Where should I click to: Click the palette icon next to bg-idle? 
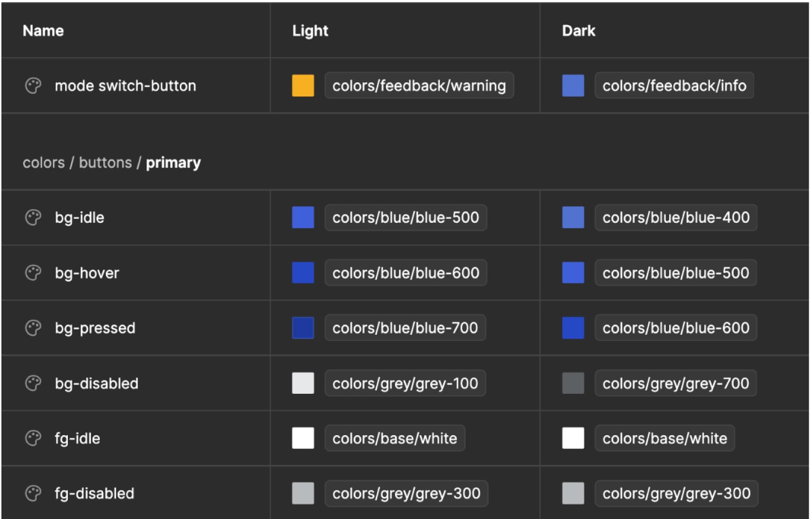click(x=33, y=218)
